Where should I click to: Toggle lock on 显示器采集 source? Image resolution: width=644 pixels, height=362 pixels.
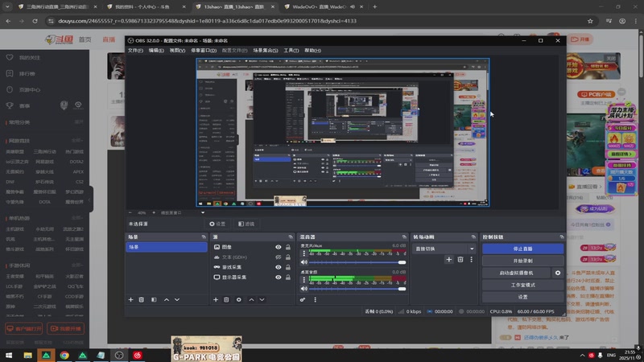[x=289, y=278]
